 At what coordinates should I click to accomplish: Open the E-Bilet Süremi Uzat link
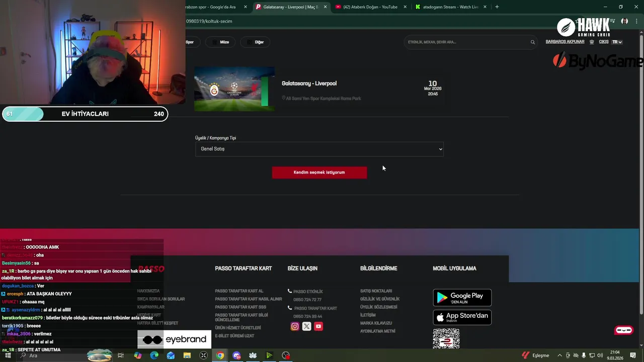tap(234, 336)
